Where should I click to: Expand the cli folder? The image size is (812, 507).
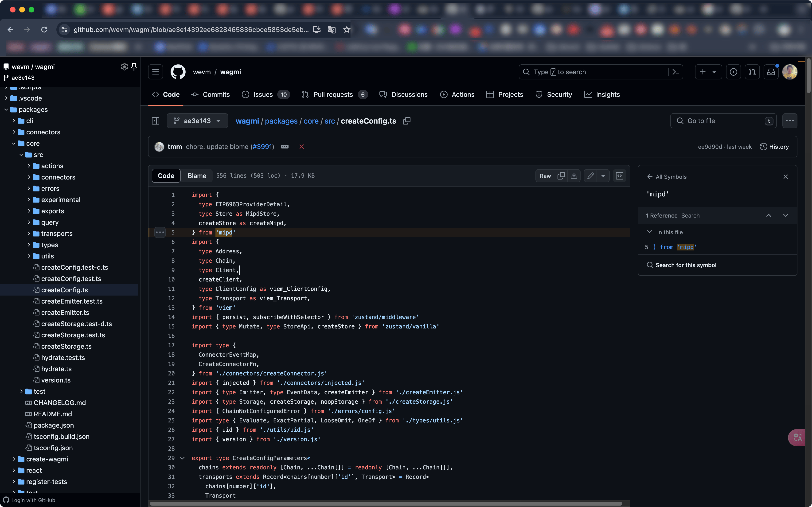tap(14, 121)
